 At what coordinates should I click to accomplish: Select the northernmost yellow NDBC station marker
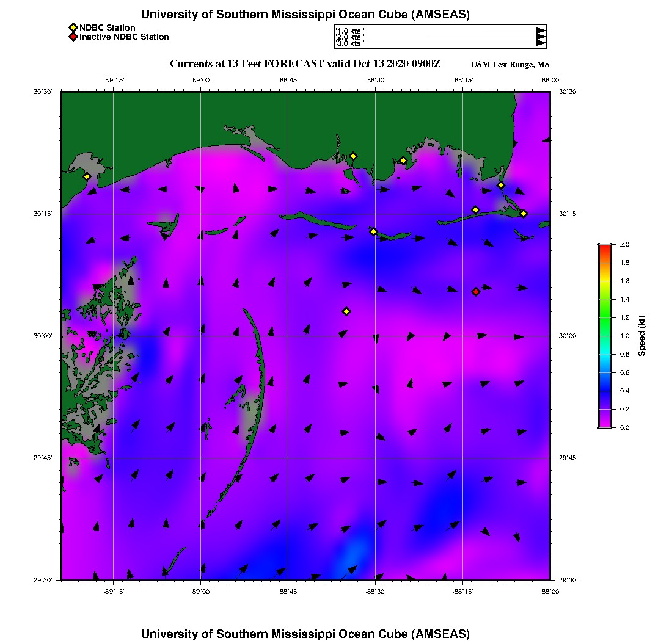(353, 156)
